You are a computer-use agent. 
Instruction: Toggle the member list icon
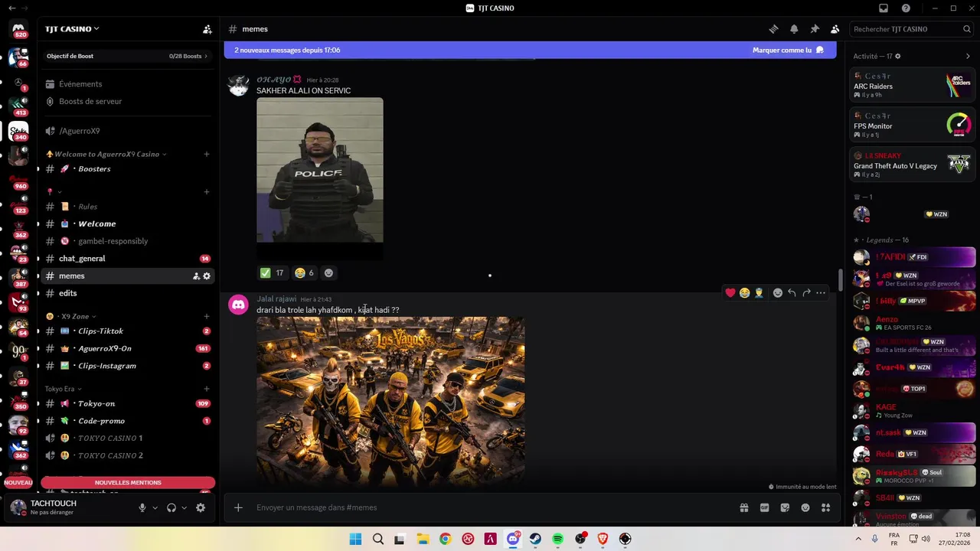click(835, 29)
